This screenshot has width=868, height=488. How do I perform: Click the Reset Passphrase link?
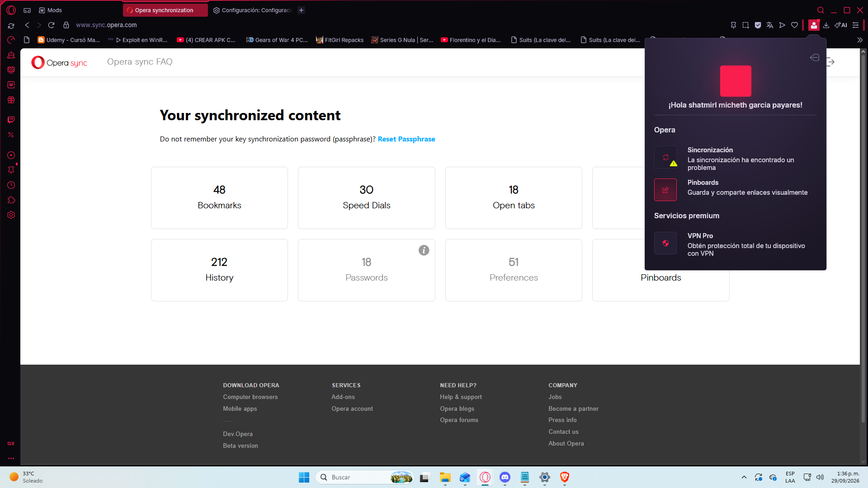[406, 139]
